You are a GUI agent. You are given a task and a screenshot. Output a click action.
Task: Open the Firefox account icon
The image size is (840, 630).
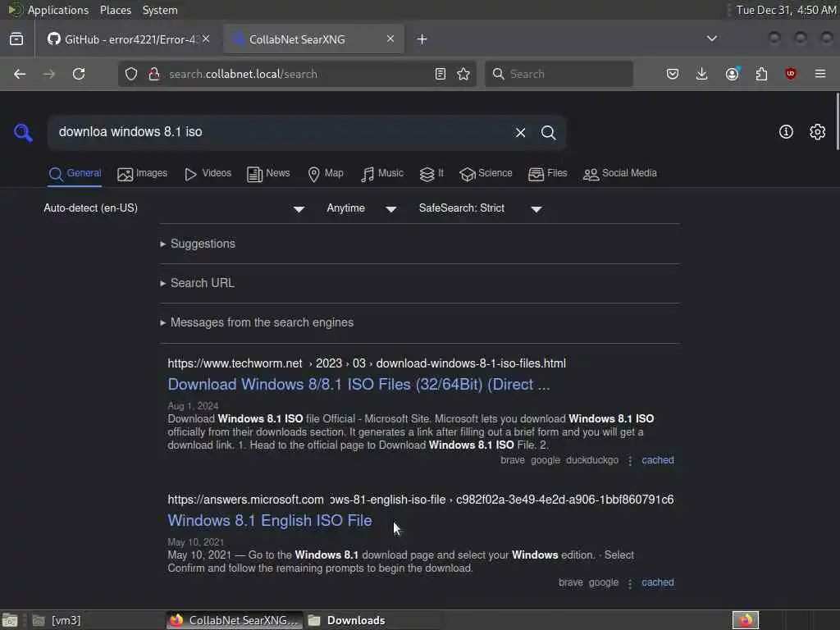tap(732, 74)
